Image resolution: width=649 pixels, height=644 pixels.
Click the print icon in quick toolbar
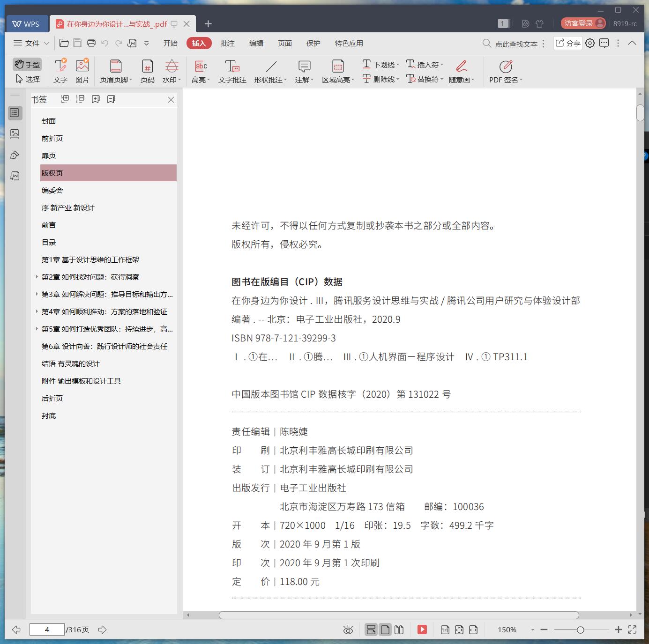pyautogui.click(x=91, y=43)
